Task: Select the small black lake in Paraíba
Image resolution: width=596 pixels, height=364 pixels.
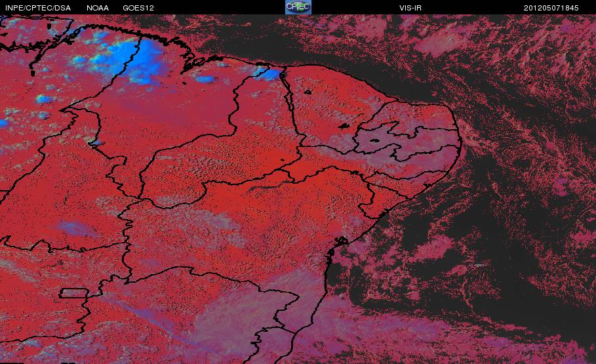Action: 374,140
